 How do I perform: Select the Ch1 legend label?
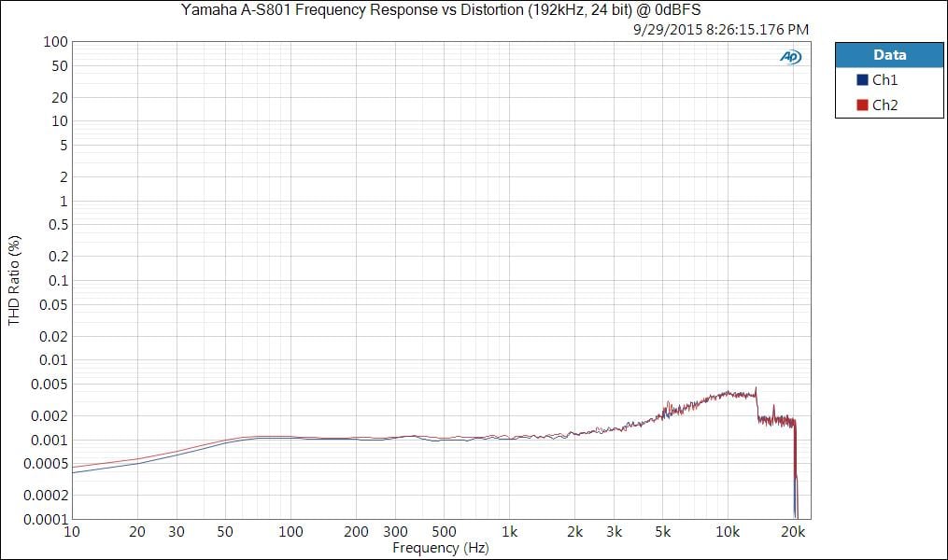[x=884, y=80]
